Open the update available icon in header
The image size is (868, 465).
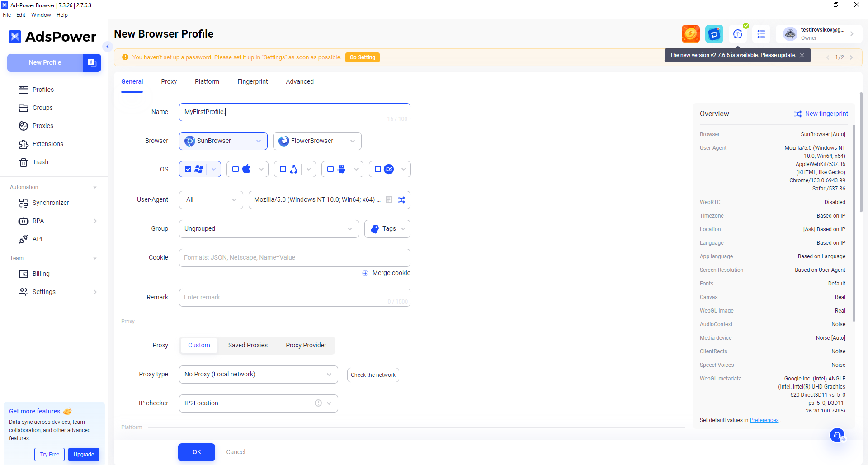(738, 34)
